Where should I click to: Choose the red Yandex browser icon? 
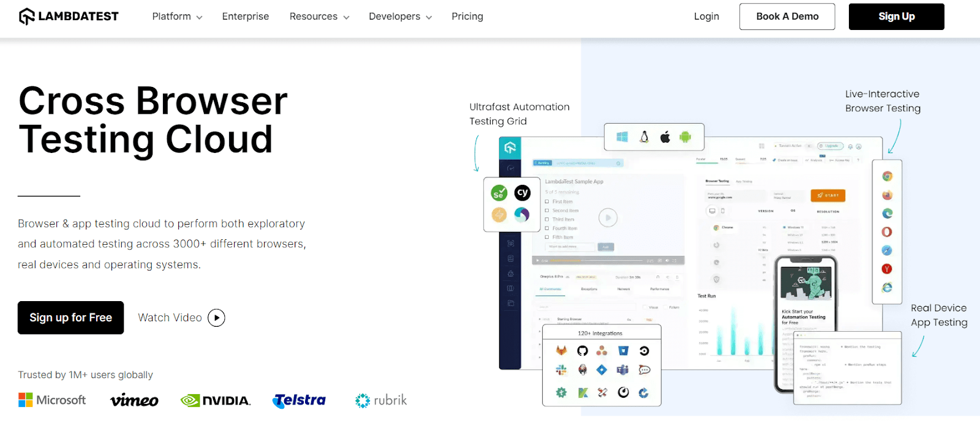pos(887,269)
